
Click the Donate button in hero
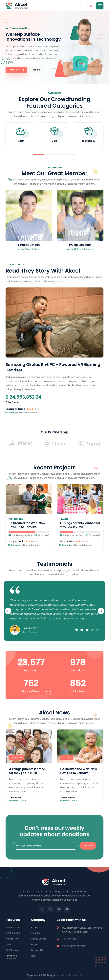pos(36,70)
